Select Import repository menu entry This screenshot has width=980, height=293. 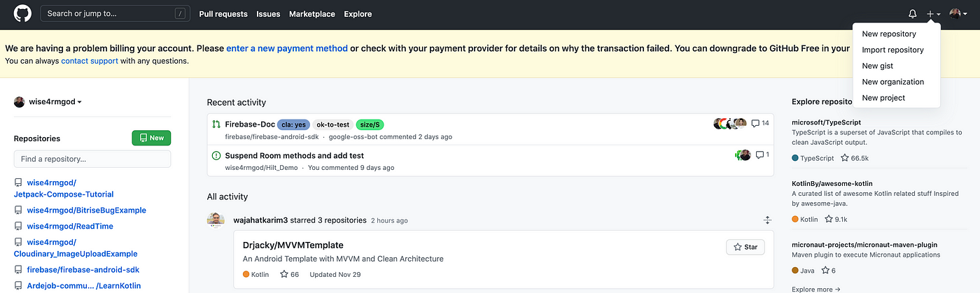click(x=892, y=50)
